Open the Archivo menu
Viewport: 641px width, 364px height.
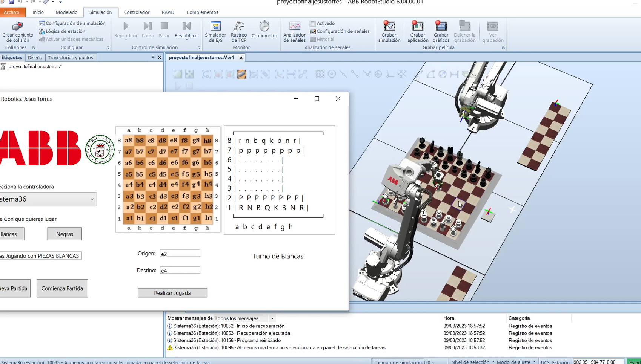(x=12, y=12)
